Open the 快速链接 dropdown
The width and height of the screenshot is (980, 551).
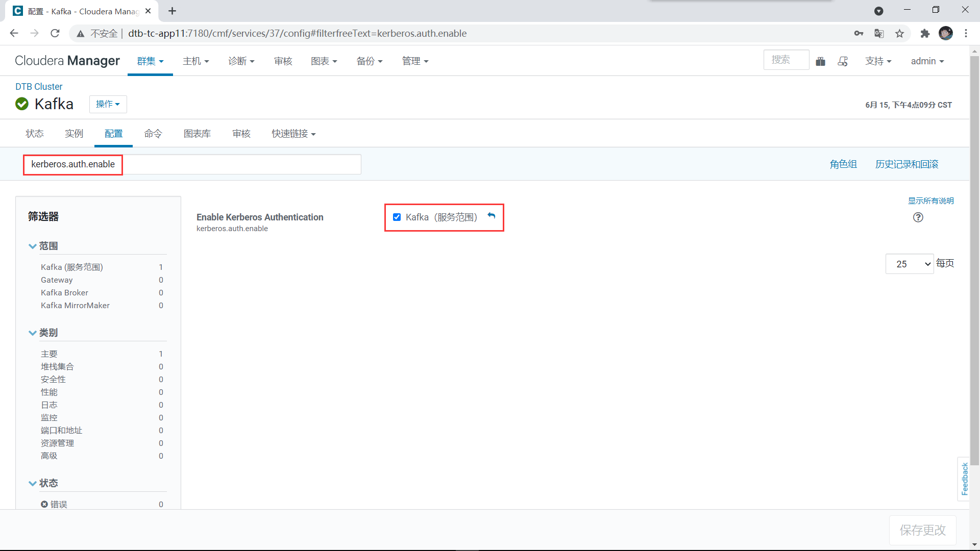(x=293, y=134)
